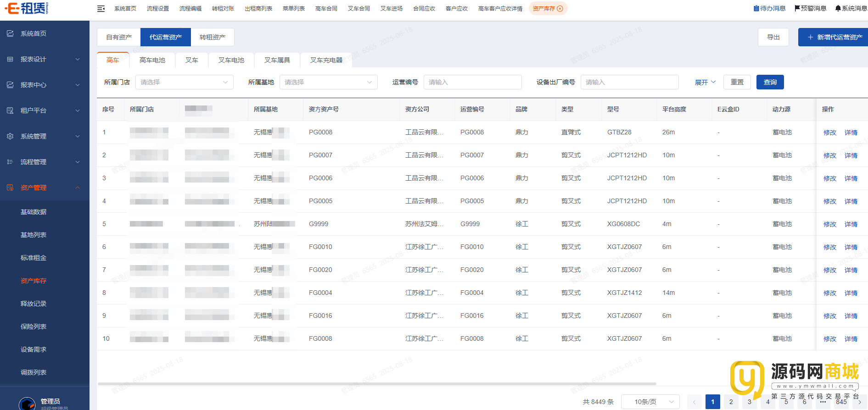868x410 pixels.
Task: Open the 所属基地 dropdown
Action: [328, 82]
